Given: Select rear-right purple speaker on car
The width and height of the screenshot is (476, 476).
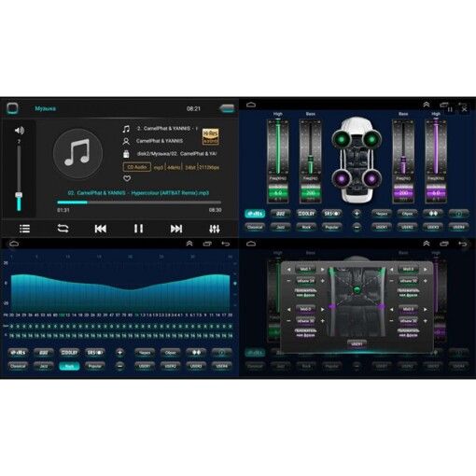Looking at the screenshot, I should point(371,179).
